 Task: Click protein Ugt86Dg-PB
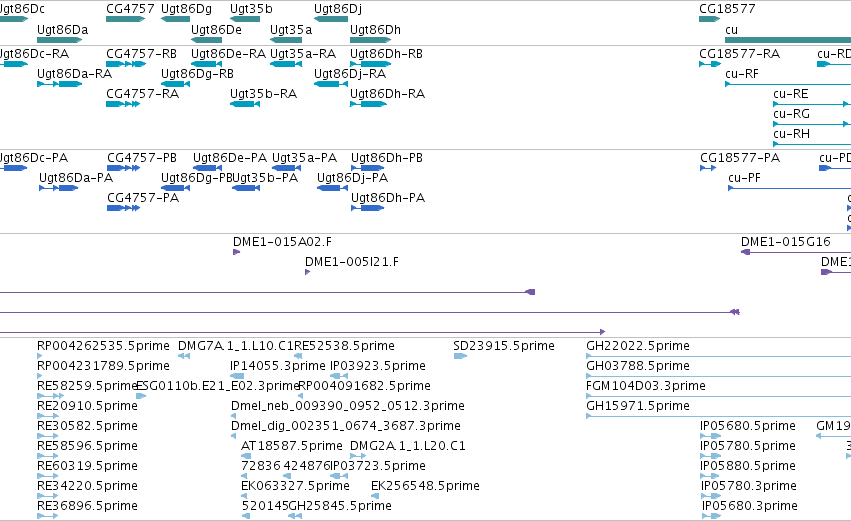pyautogui.click(x=196, y=178)
